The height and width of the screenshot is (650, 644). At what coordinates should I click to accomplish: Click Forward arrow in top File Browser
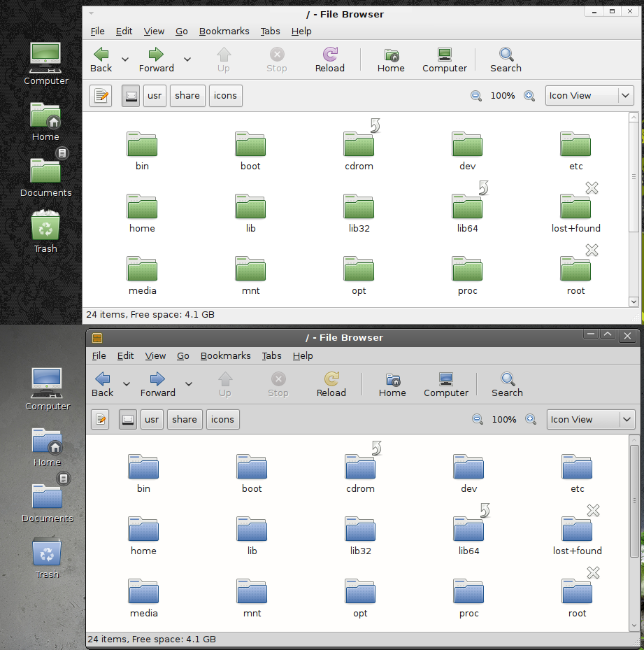pyautogui.click(x=156, y=55)
